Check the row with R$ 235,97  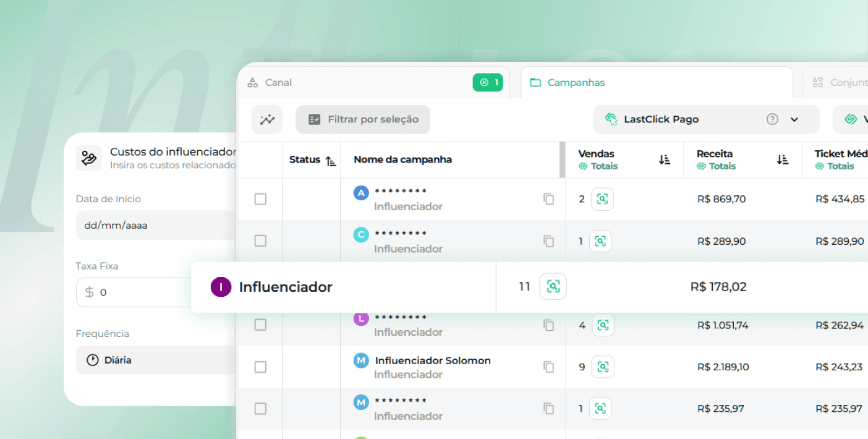260,409
